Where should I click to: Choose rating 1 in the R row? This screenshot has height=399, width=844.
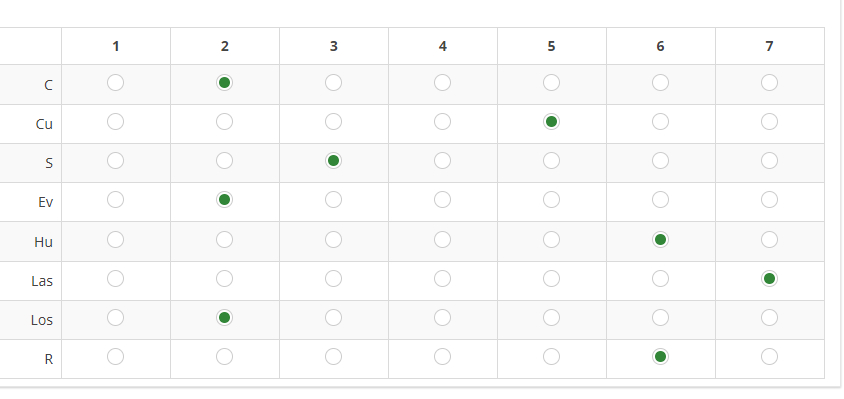point(115,356)
